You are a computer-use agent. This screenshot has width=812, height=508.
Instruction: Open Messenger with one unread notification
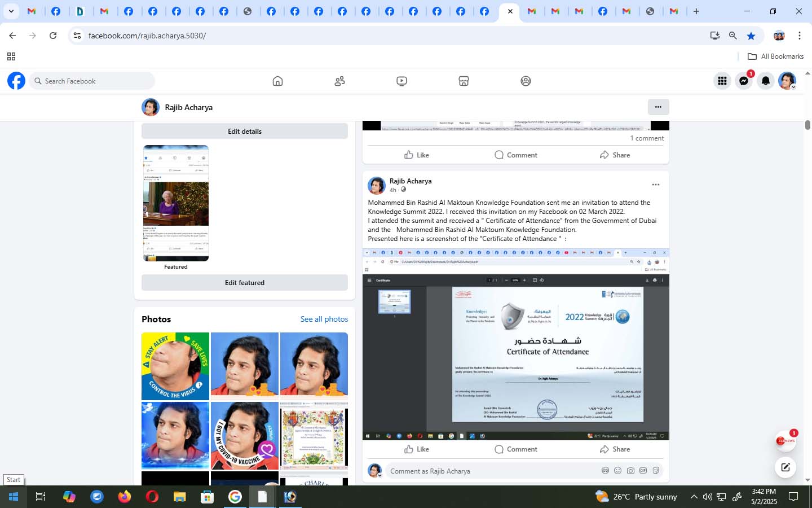pos(744,81)
